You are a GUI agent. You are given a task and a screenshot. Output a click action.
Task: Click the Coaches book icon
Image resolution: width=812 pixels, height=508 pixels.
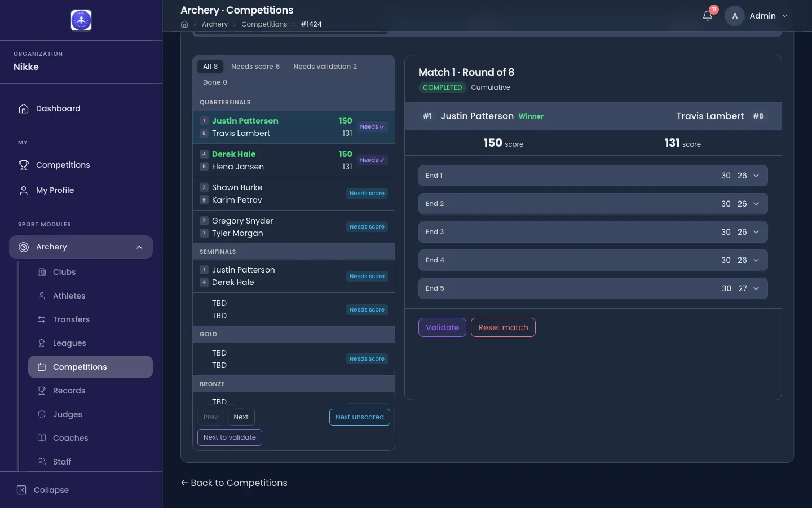click(x=42, y=438)
